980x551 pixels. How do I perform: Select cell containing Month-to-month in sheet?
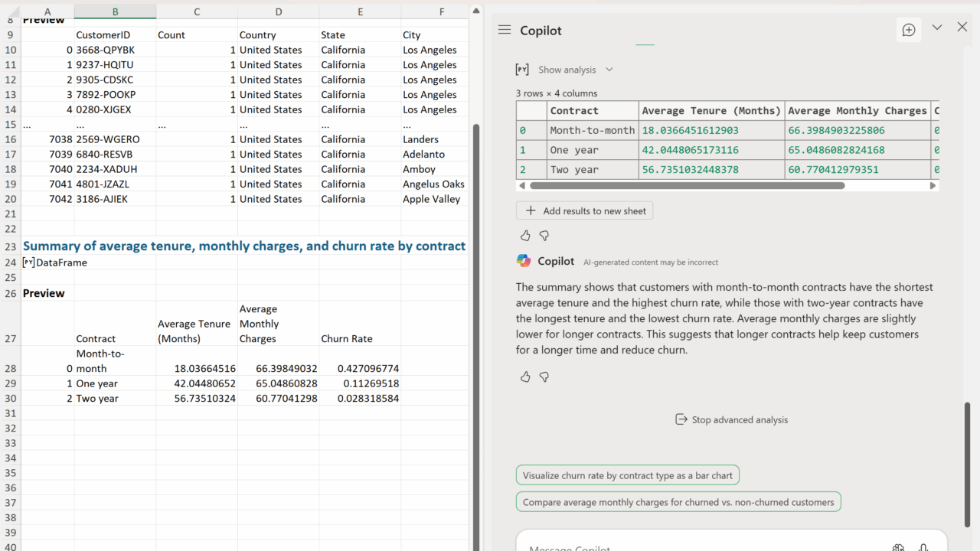(115, 361)
